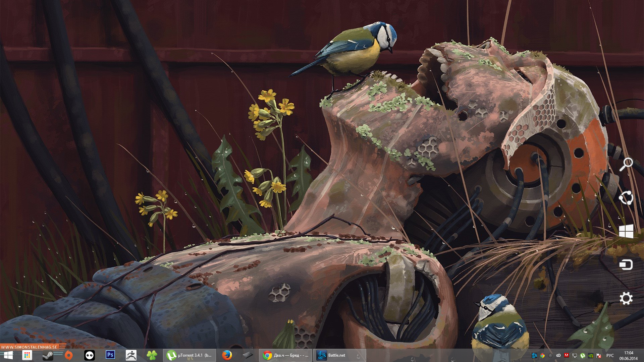Switch input language via РУС indicator
Image resolution: width=644 pixels, height=362 pixels.
(610, 356)
